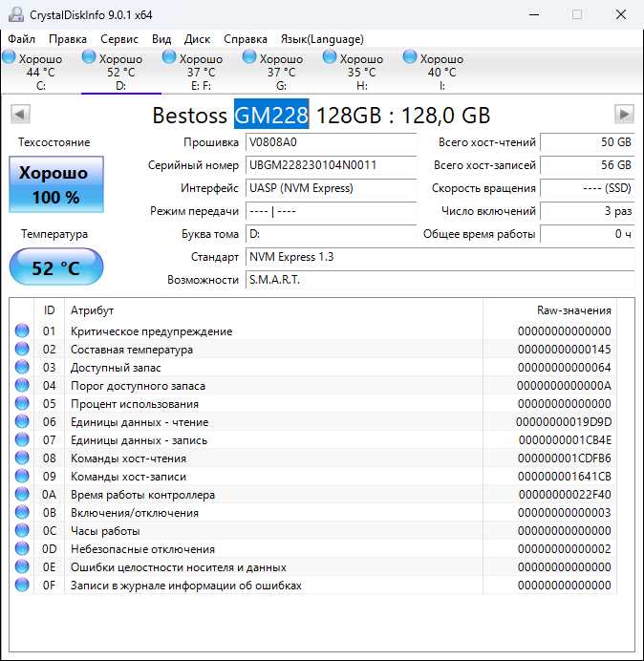Go to previous disk with left arrow
The image size is (644, 661).
coord(20,115)
